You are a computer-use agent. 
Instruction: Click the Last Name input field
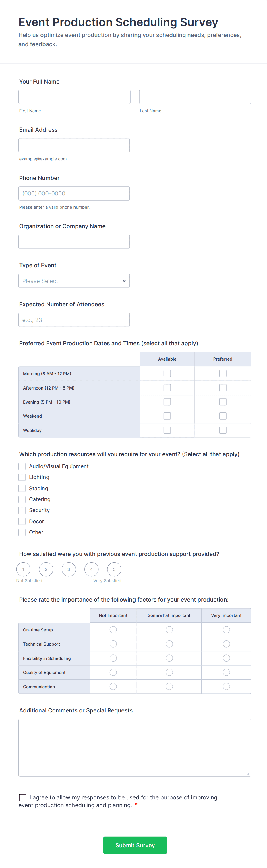coord(195,97)
